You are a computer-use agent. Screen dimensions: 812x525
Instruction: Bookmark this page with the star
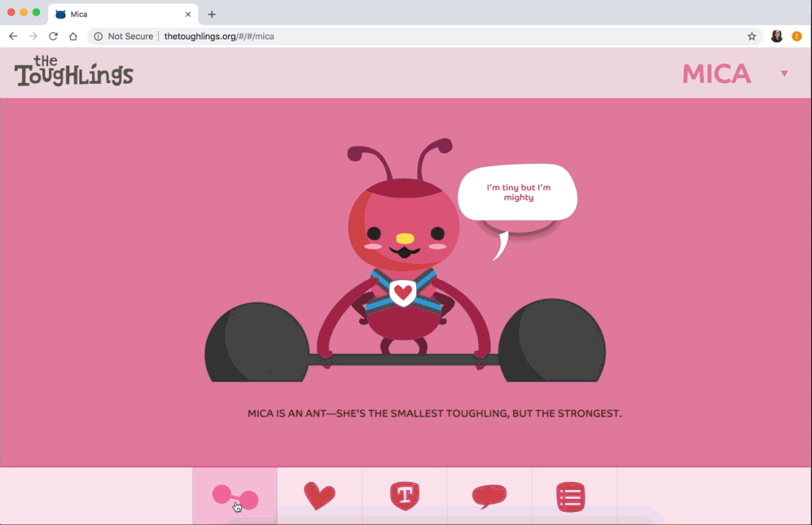pyautogui.click(x=752, y=36)
